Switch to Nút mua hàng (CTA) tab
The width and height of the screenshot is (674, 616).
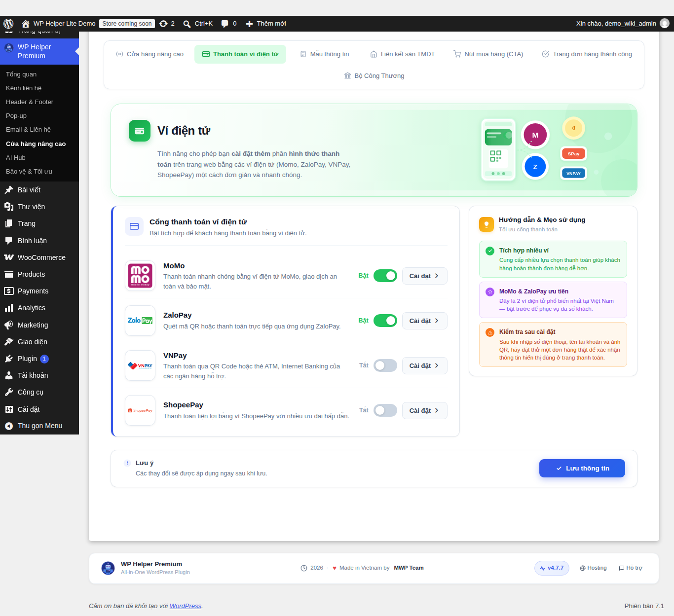(488, 54)
